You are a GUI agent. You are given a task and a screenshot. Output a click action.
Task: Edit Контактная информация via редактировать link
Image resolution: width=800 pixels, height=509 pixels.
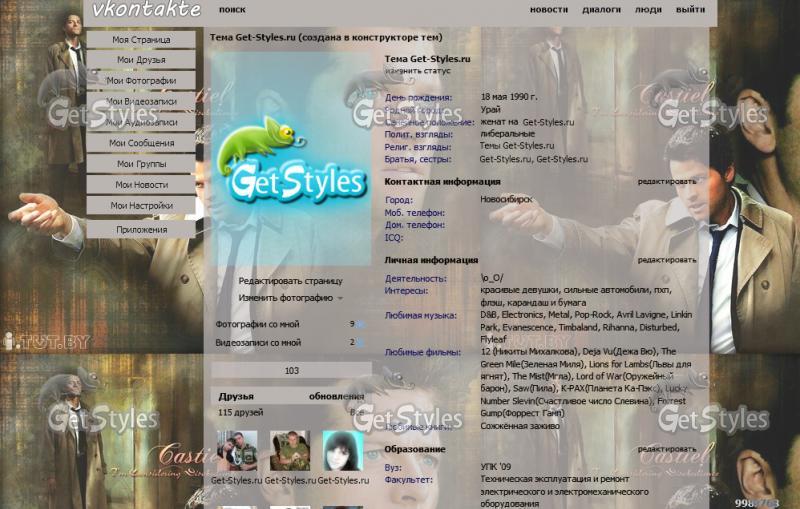pos(667,182)
